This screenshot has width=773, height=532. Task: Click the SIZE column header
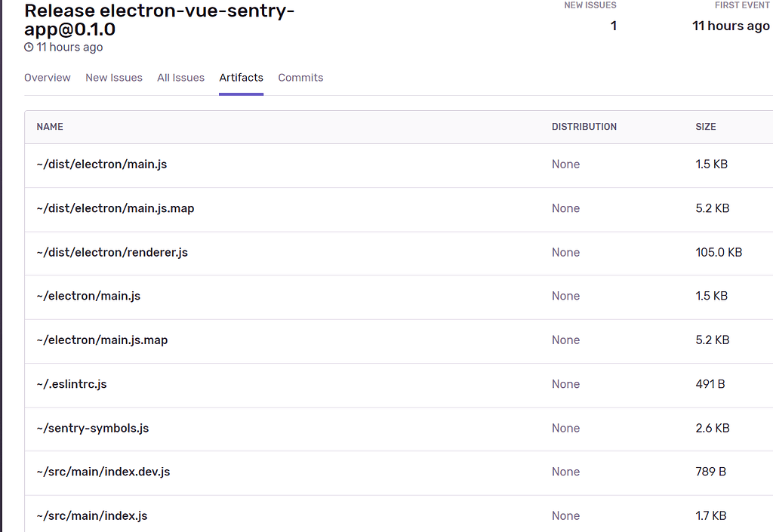(x=705, y=127)
